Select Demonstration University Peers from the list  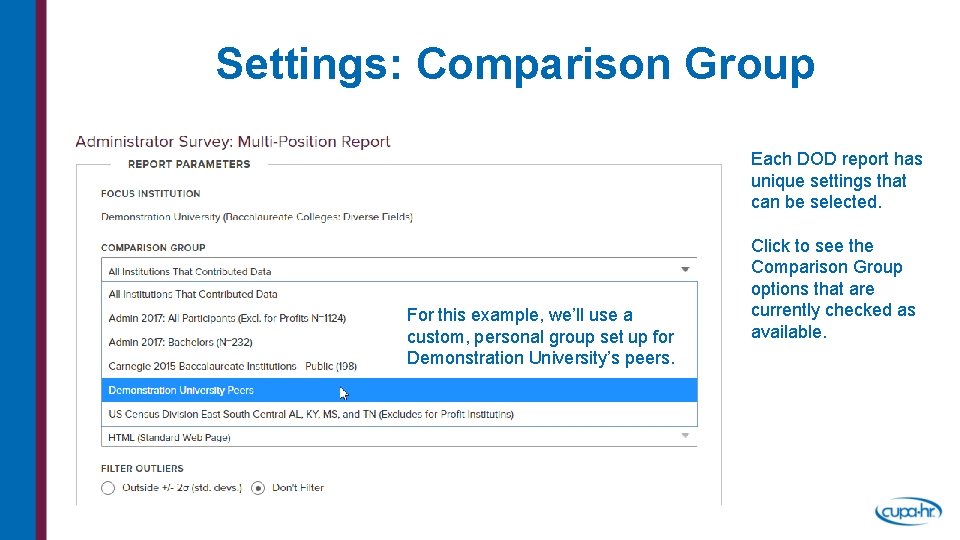coord(181,390)
